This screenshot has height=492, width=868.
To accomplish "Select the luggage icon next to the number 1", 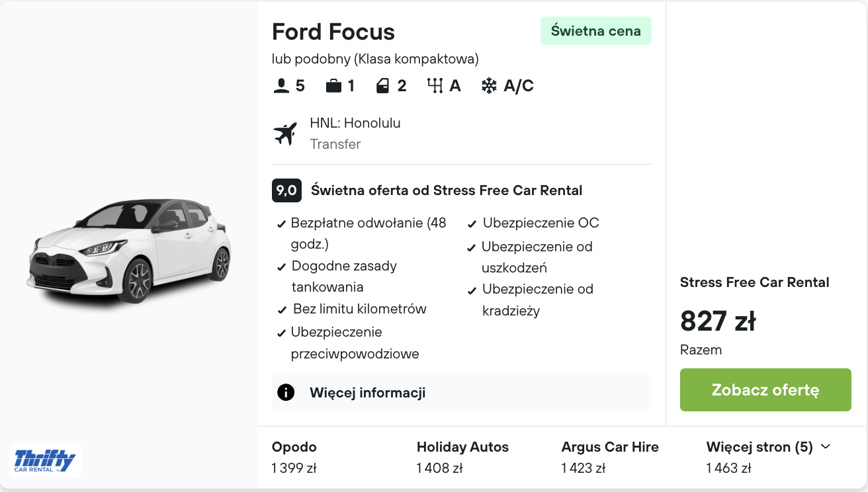I will pos(333,85).
